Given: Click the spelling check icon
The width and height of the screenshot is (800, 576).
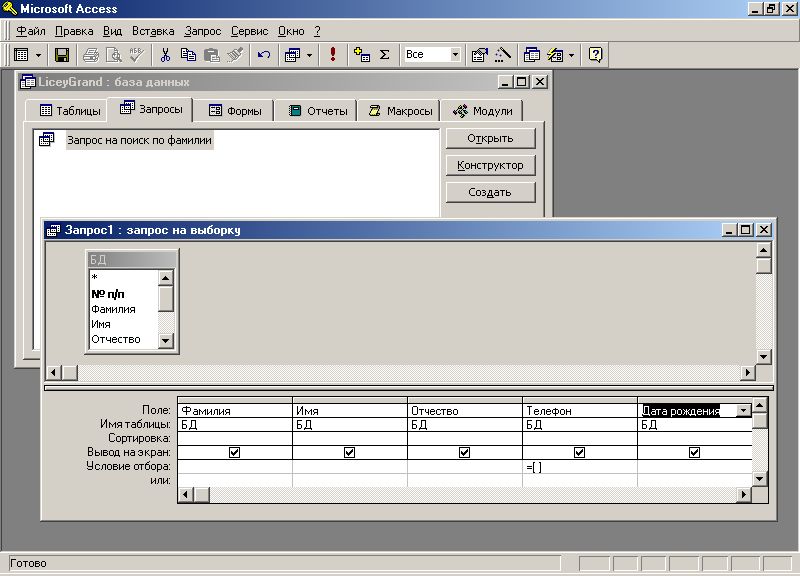Looking at the screenshot, I should pyautogui.click(x=136, y=55).
